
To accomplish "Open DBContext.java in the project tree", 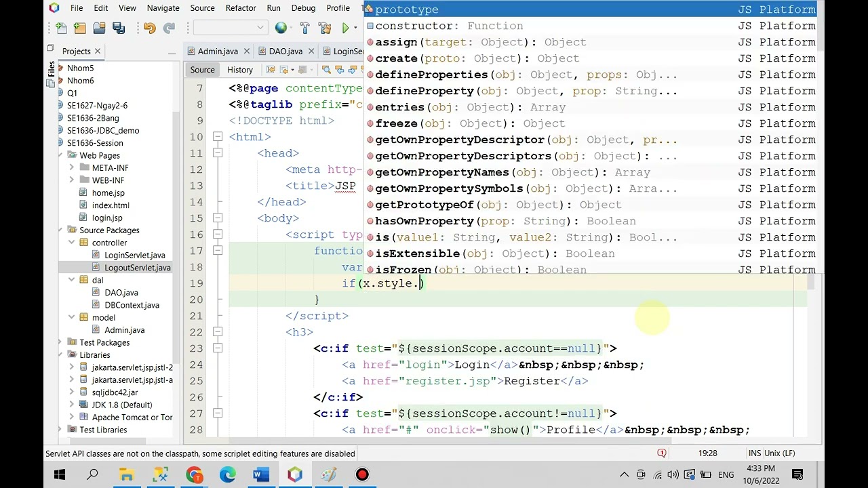I will point(132,305).
